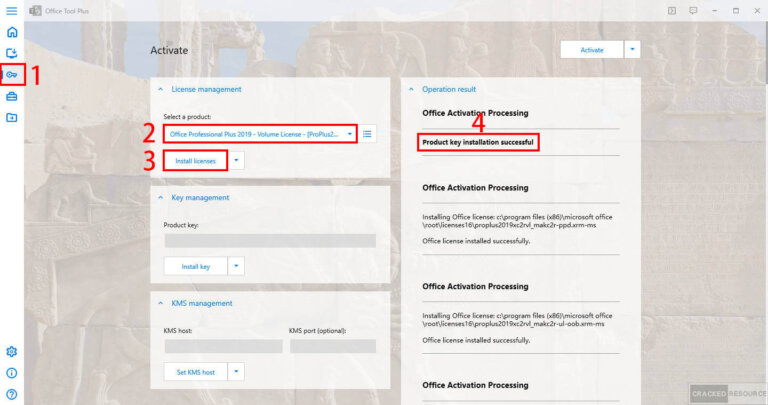Expand the Activate button dropdown arrow
The image size is (768, 405).
pyautogui.click(x=632, y=49)
